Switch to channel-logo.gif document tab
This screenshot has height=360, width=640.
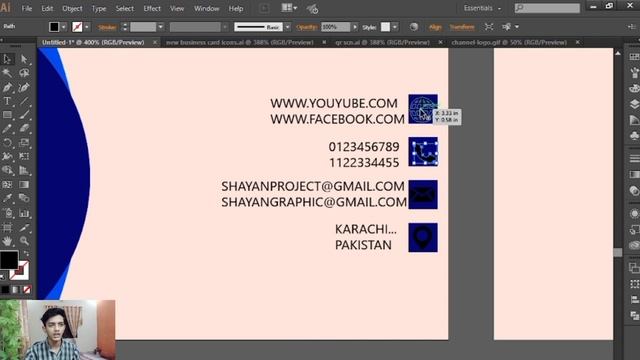click(509, 42)
